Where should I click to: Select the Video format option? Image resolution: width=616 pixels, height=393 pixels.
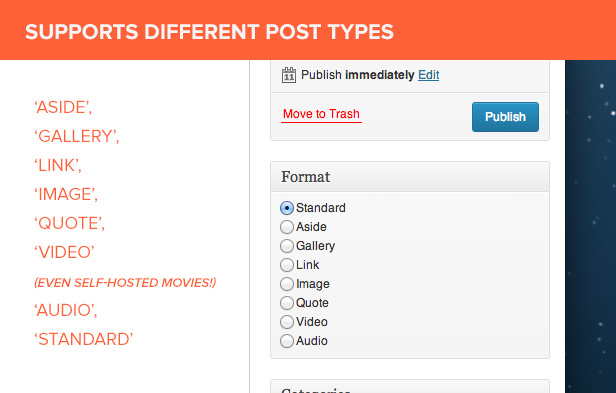(x=287, y=322)
